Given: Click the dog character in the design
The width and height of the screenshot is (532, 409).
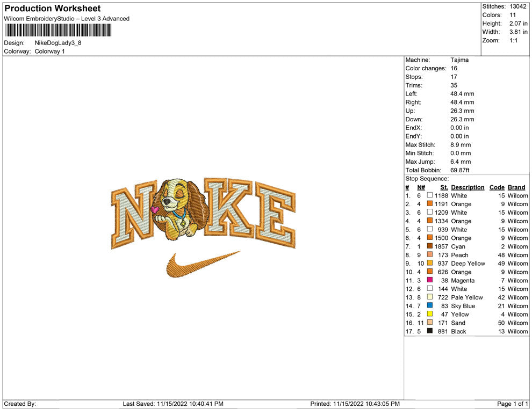Looking at the screenshot, I should point(179,210).
